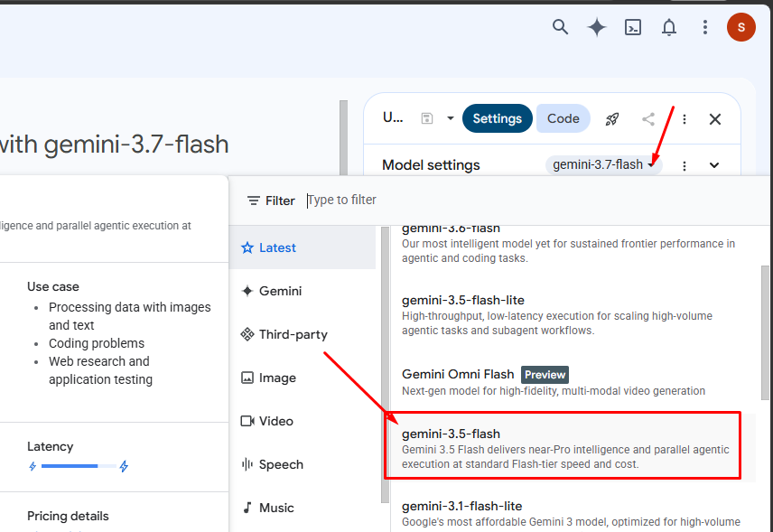Image resolution: width=773 pixels, height=532 pixels.
Task: Click the Filter icon in the model picker
Action: pos(254,201)
